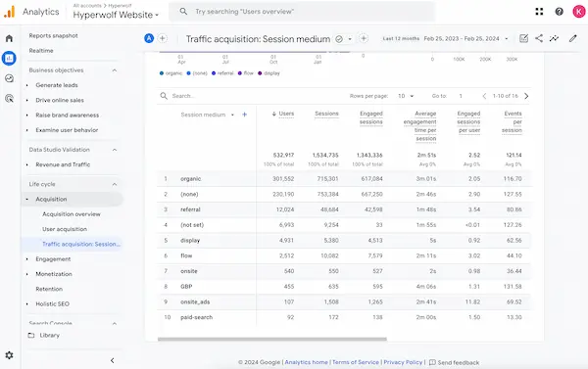Click the Analytics logo
Screen dimensions: 588x369
point(10,12)
